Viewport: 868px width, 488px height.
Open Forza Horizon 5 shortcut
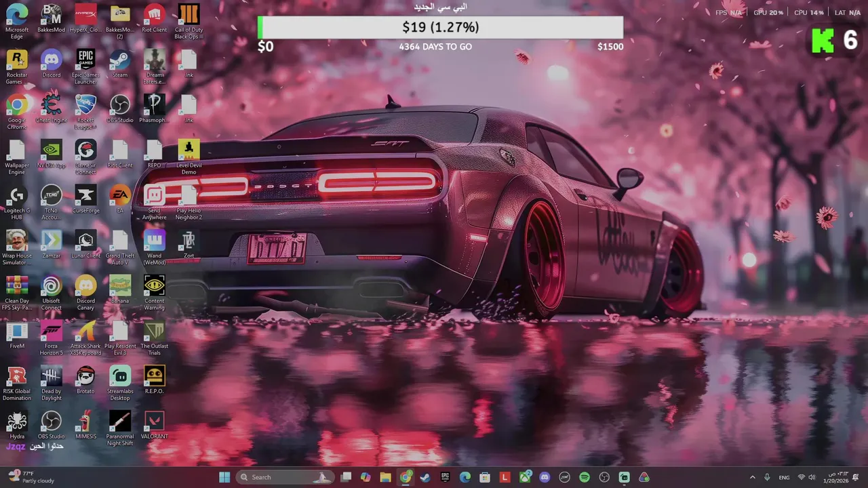pyautogui.click(x=52, y=338)
